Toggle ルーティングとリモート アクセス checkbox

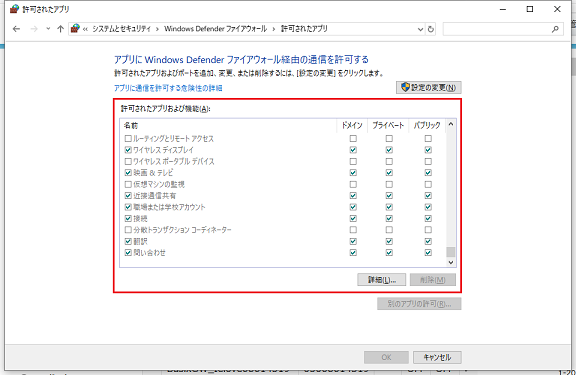click(128, 139)
